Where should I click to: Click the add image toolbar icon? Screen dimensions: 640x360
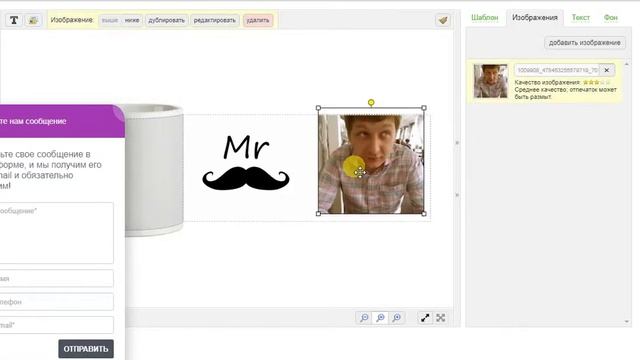[33, 20]
